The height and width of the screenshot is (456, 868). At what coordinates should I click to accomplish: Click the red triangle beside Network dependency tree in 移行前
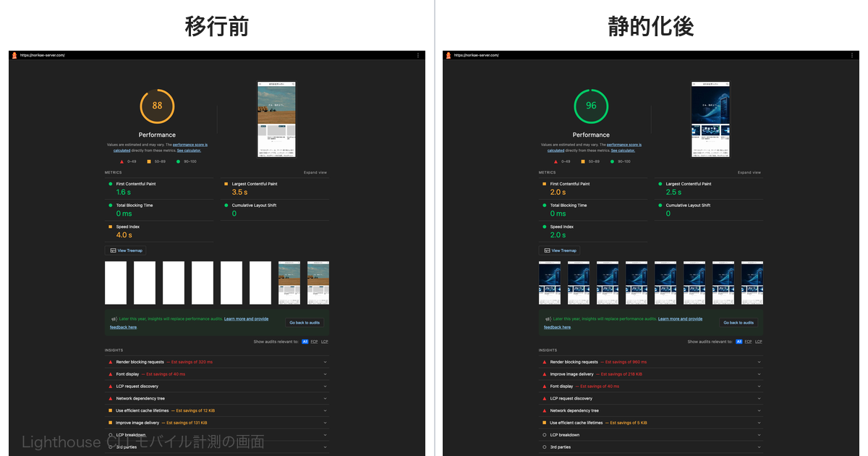[110, 398]
